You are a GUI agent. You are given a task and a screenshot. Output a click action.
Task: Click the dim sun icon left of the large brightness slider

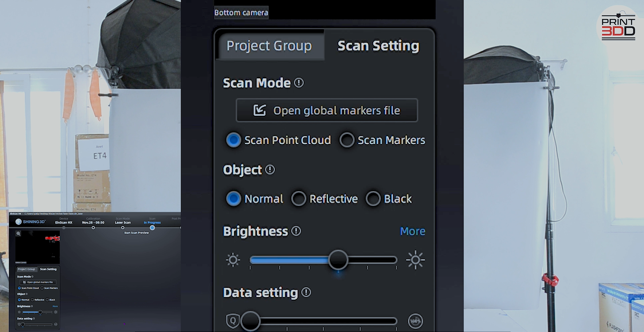(x=233, y=260)
